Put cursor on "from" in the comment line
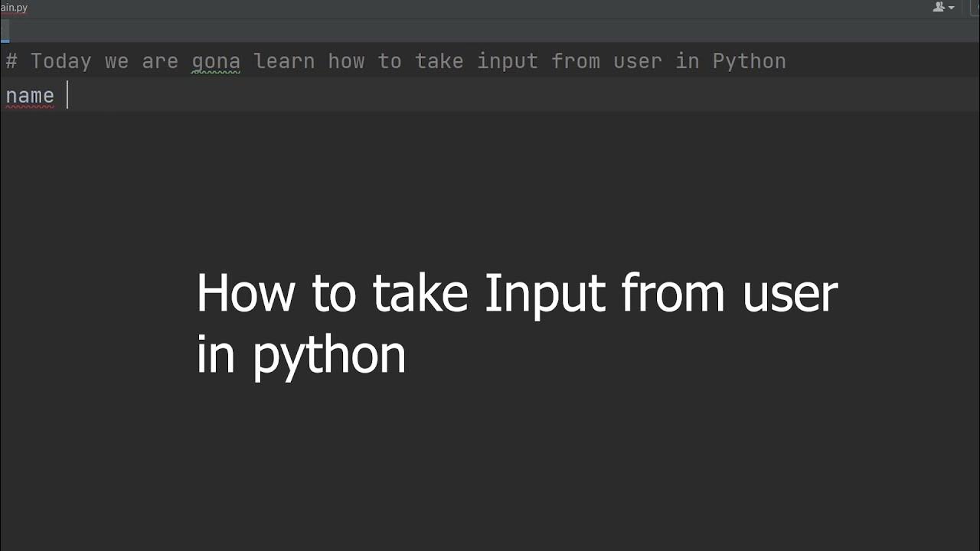Viewport: 980px width, 551px height. point(576,61)
